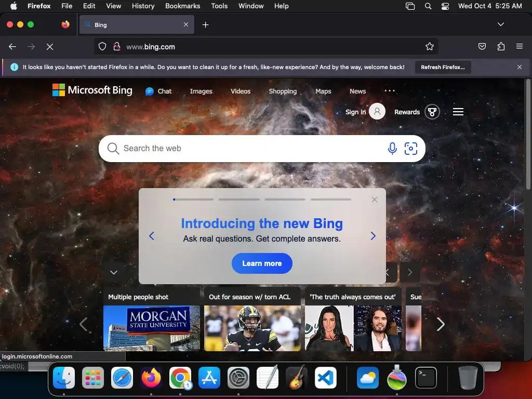
Task: Dismiss the Firefox refresh notification bar
Action: click(520, 67)
